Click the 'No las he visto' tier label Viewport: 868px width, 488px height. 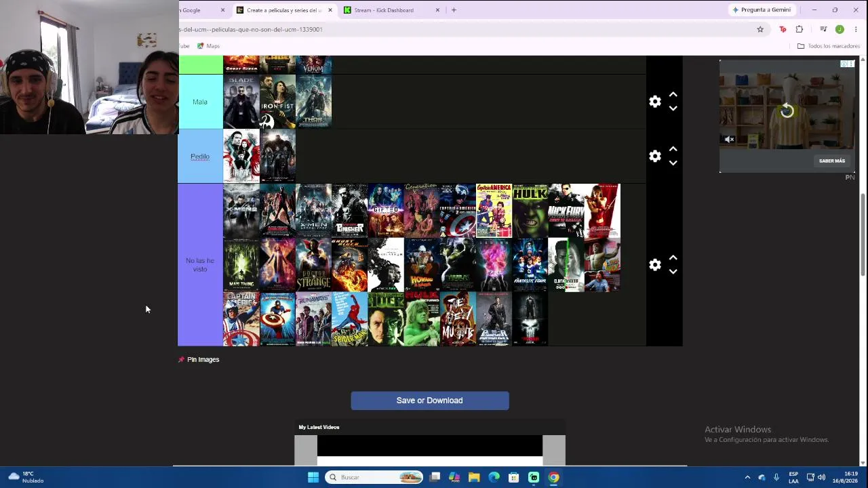pos(200,265)
